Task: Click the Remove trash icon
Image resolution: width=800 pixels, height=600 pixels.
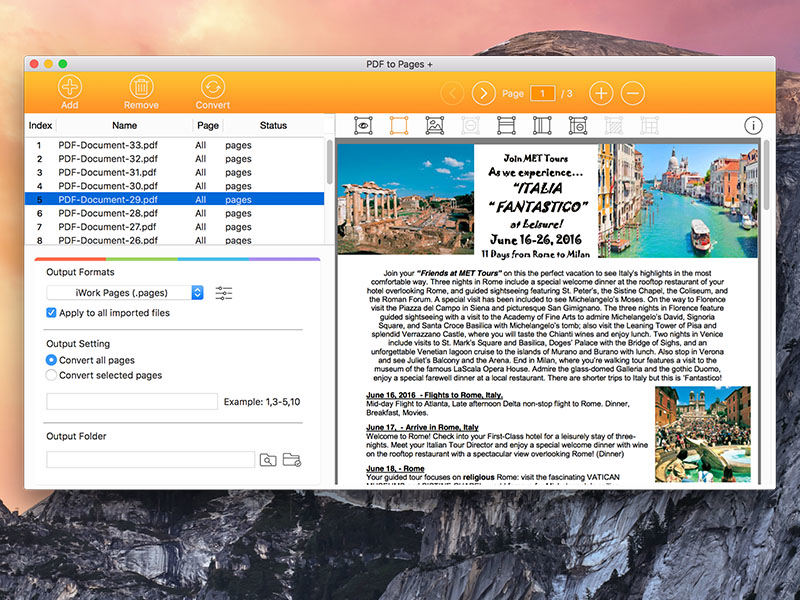Action: (141, 87)
